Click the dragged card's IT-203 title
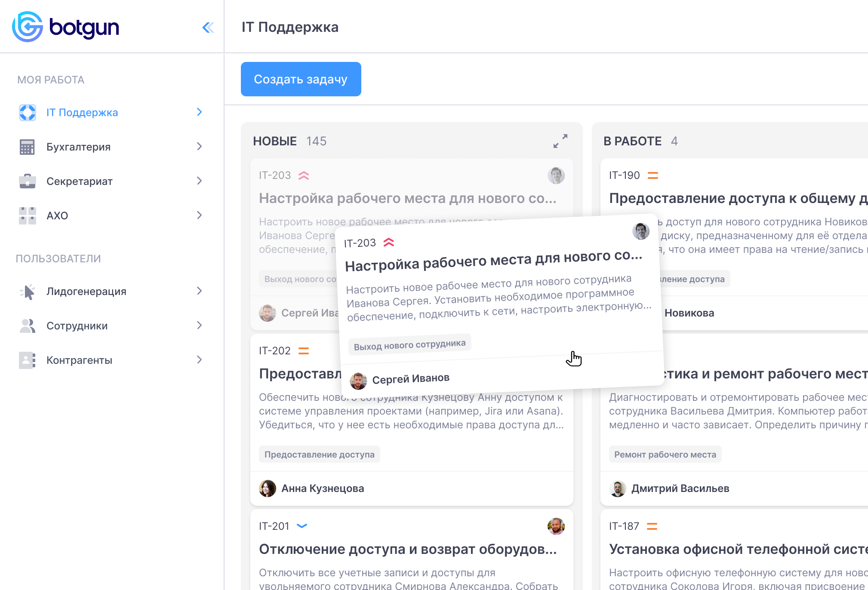868x590 pixels. pyautogui.click(x=493, y=261)
